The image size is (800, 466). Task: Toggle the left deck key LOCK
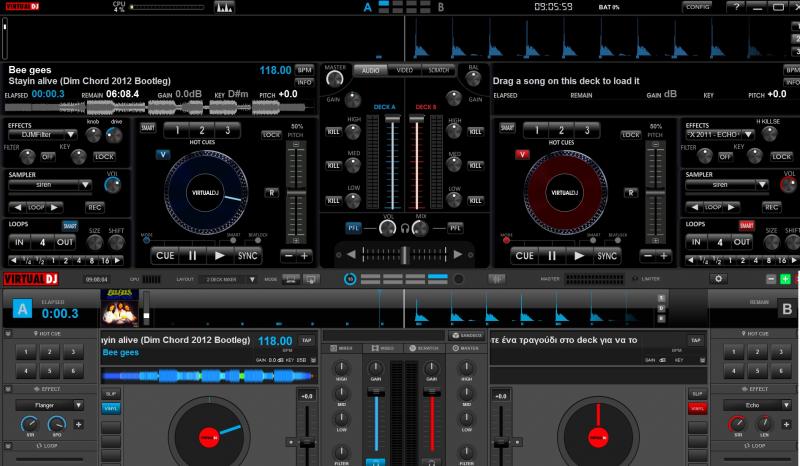click(104, 157)
